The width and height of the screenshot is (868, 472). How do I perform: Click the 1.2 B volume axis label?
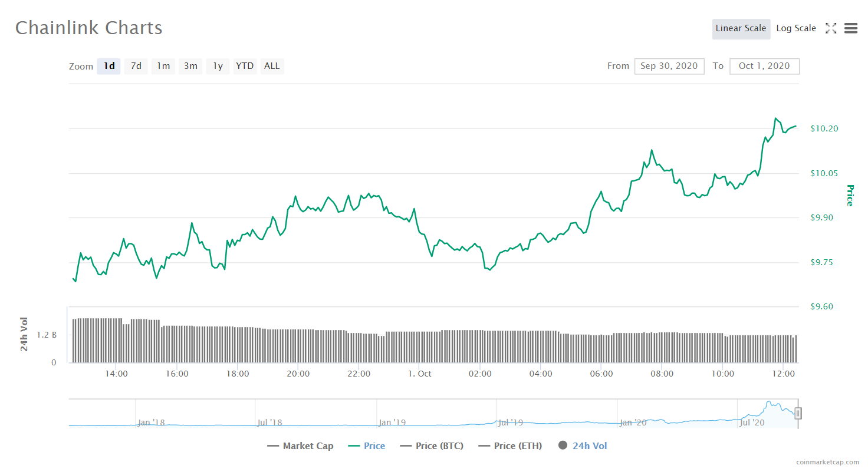click(47, 335)
